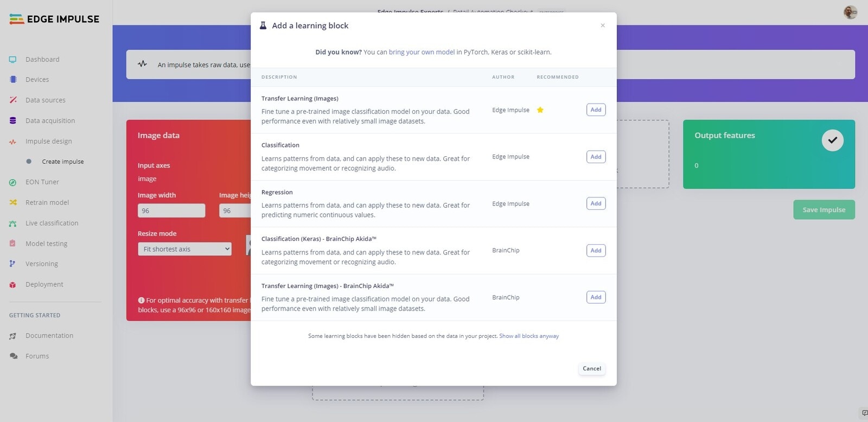Screen dimensions: 868x422
Task: Add the Regression learning block
Action: [596, 203]
